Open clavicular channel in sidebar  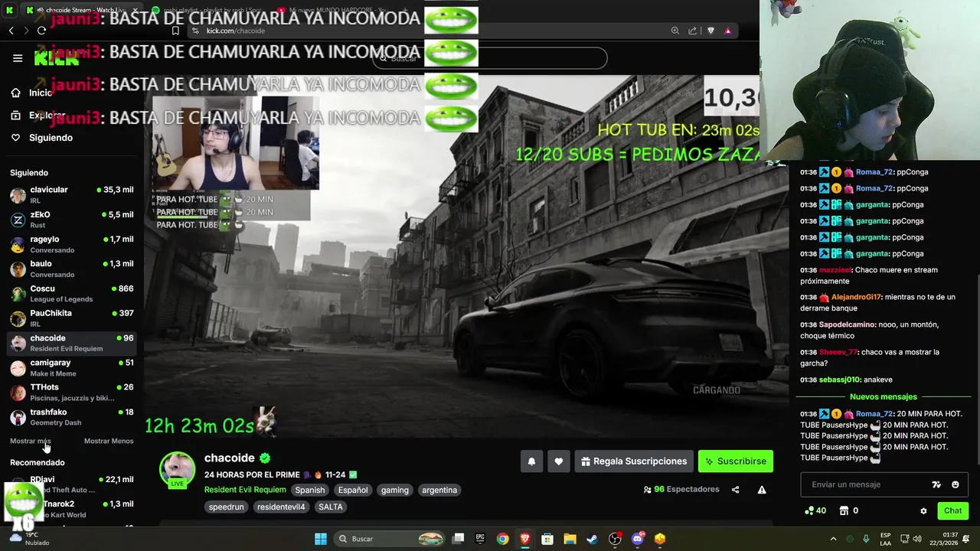(72, 194)
